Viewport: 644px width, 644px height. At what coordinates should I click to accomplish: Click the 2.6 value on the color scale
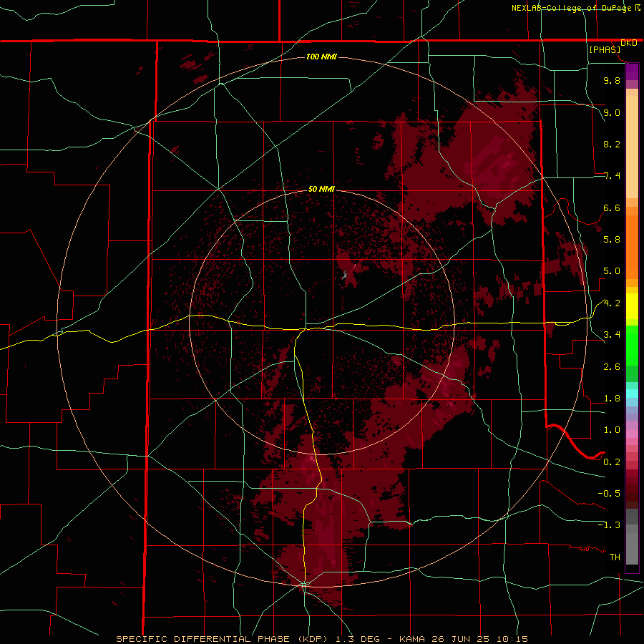coord(612,367)
